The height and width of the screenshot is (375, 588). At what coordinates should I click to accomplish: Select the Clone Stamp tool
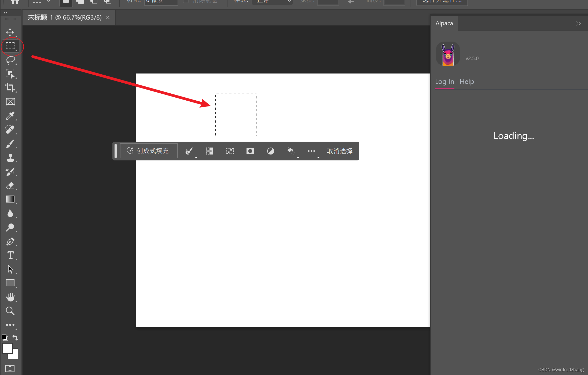click(10, 157)
